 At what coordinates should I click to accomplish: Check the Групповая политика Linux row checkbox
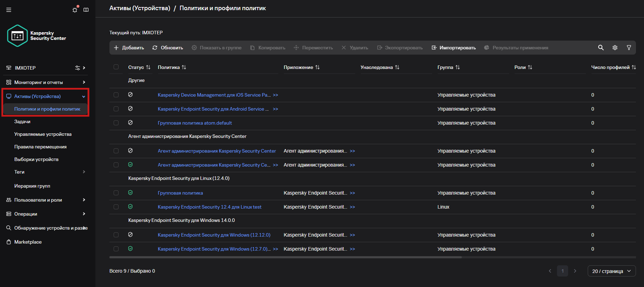click(116, 193)
